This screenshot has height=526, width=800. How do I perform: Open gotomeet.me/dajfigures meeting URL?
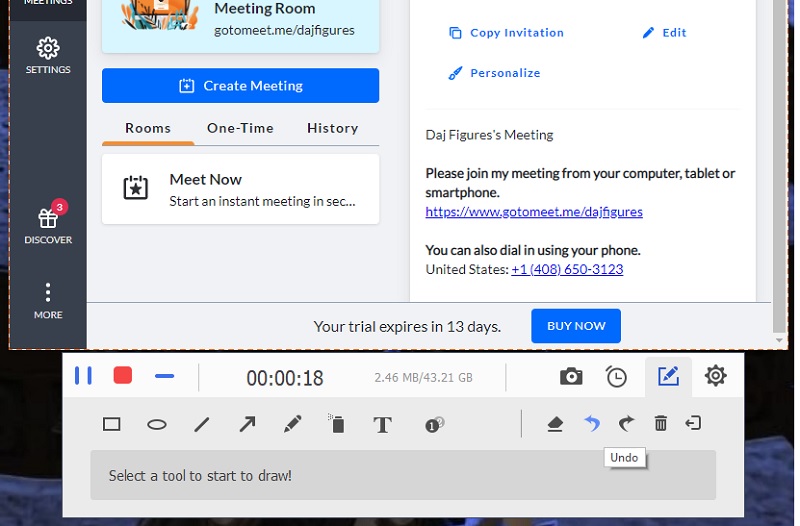pyautogui.click(x=534, y=212)
